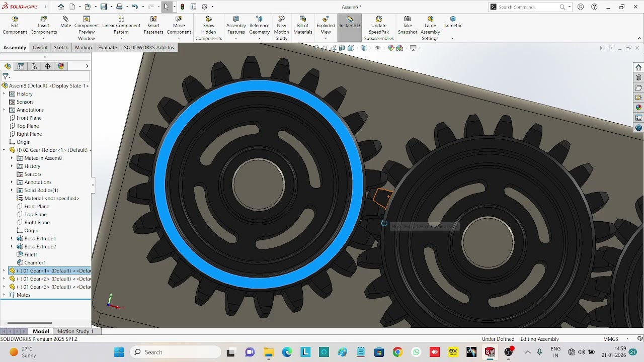The width and height of the screenshot is (644, 362).
Task: Click Show Hidden Components
Action: point(209,28)
